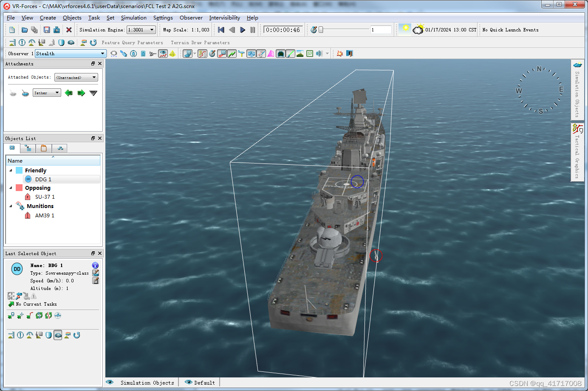Click the shield icon in the entity state toolbar
This screenshot has height=391, width=588.
click(48, 335)
